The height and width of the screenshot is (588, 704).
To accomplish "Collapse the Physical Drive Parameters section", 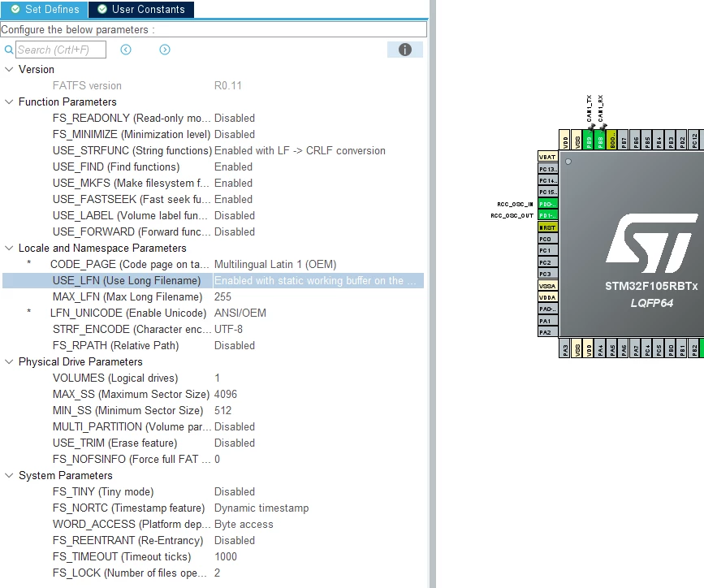I will pyautogui.click(x=9, y=361).
